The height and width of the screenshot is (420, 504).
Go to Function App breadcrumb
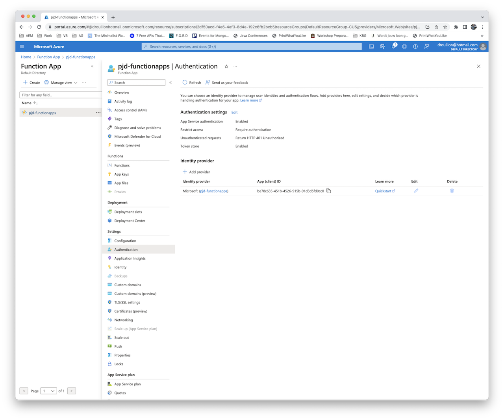tap(48, 57)
